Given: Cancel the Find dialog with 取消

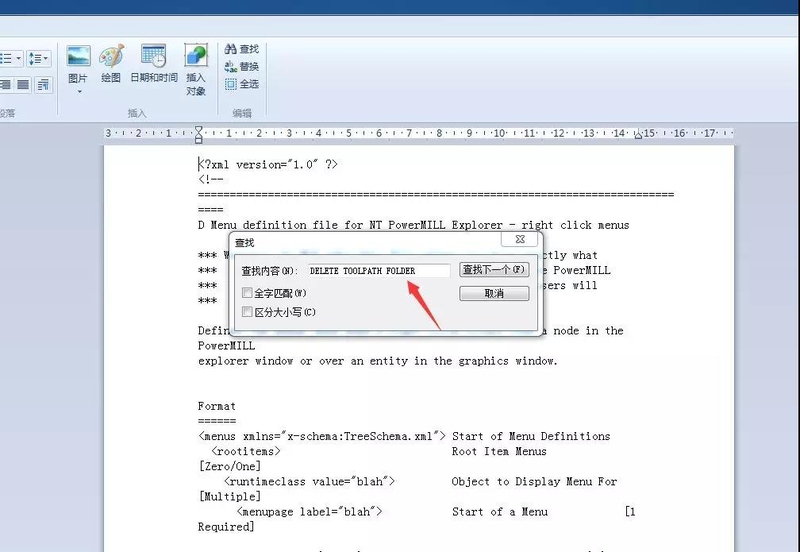Looking at the screenshot, I should 494,293.
